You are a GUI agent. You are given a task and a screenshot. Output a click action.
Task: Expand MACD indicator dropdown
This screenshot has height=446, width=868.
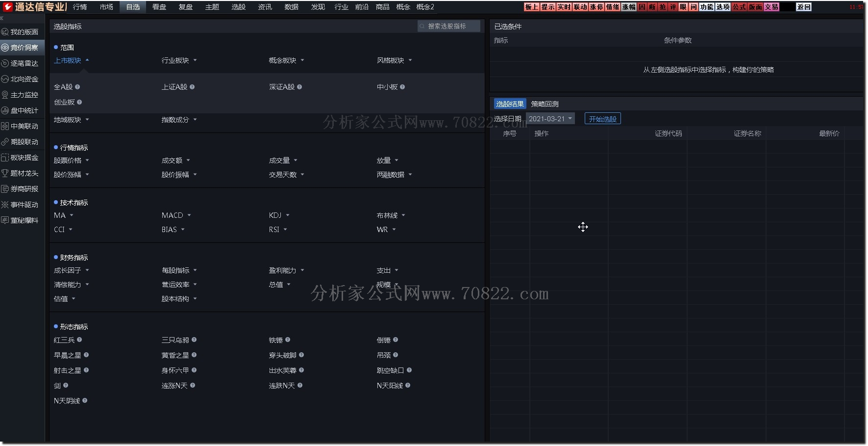click(x=176, y=215)
